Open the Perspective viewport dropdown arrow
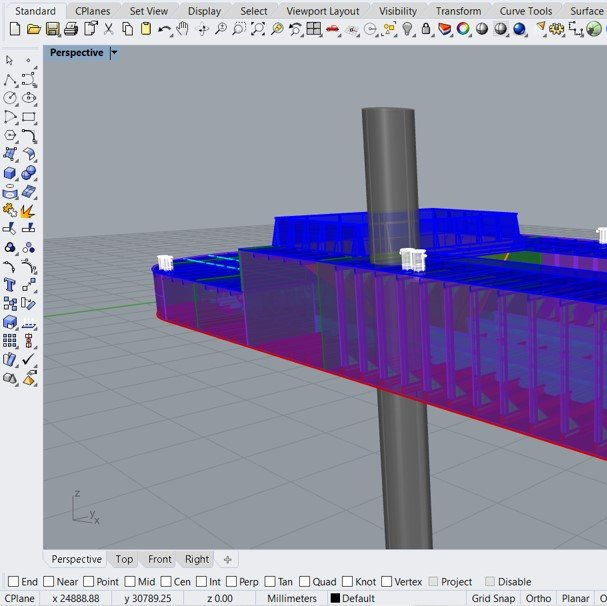 click(x=114, y=52)
